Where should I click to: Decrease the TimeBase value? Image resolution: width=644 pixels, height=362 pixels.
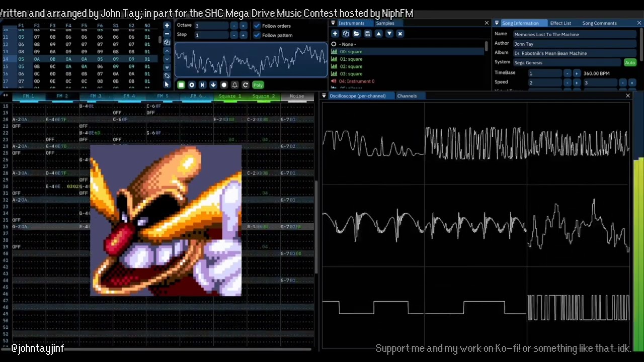tap(567, 73)
